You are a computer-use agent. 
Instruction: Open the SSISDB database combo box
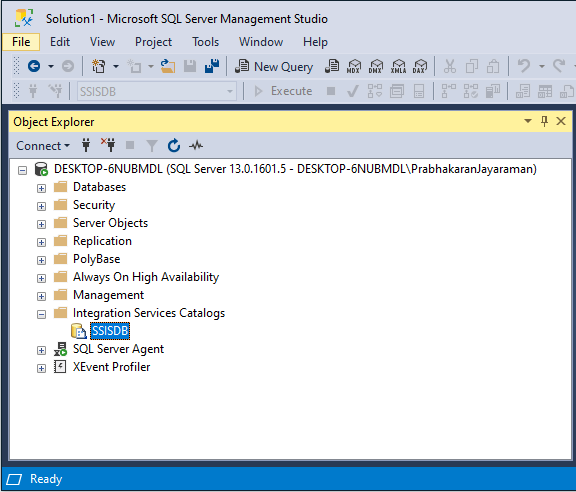(x=156, y=91)
